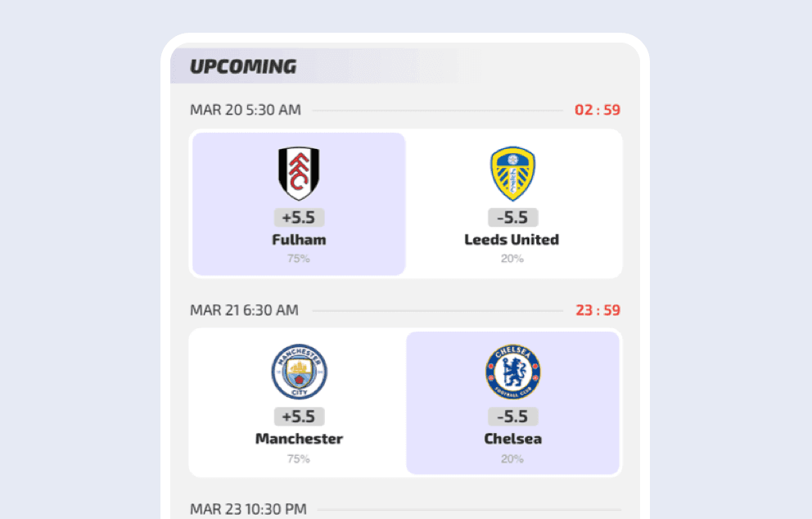Screen dimensions: 812x519
Task: Pick the Manchester +5.5 spread badge
Action: tap(299, 417)
